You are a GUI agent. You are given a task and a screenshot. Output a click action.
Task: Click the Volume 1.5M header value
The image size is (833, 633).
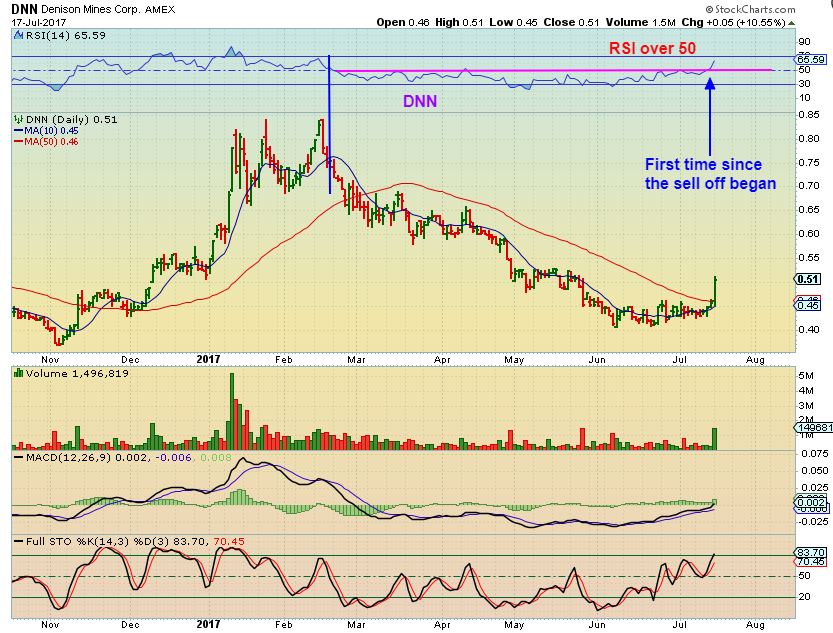640,22
